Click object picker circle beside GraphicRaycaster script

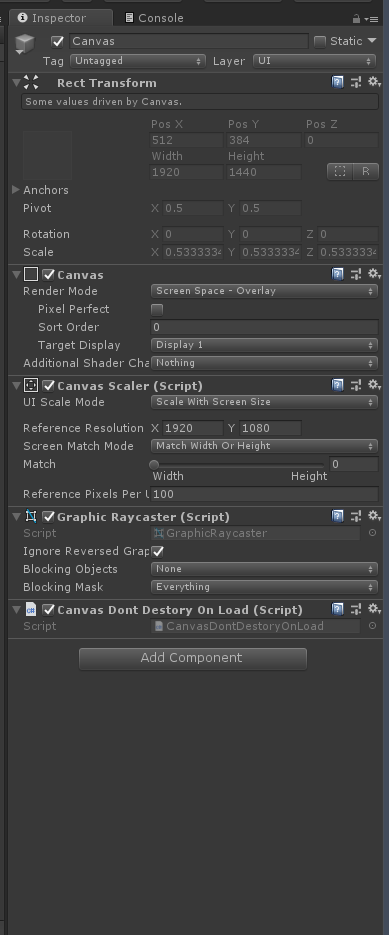[373, 532]
